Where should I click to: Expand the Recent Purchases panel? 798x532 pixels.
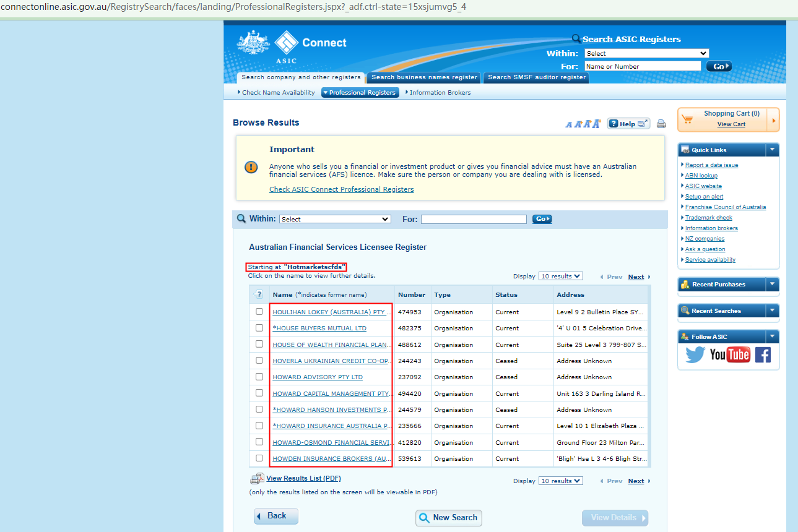[x=771, y=285]
